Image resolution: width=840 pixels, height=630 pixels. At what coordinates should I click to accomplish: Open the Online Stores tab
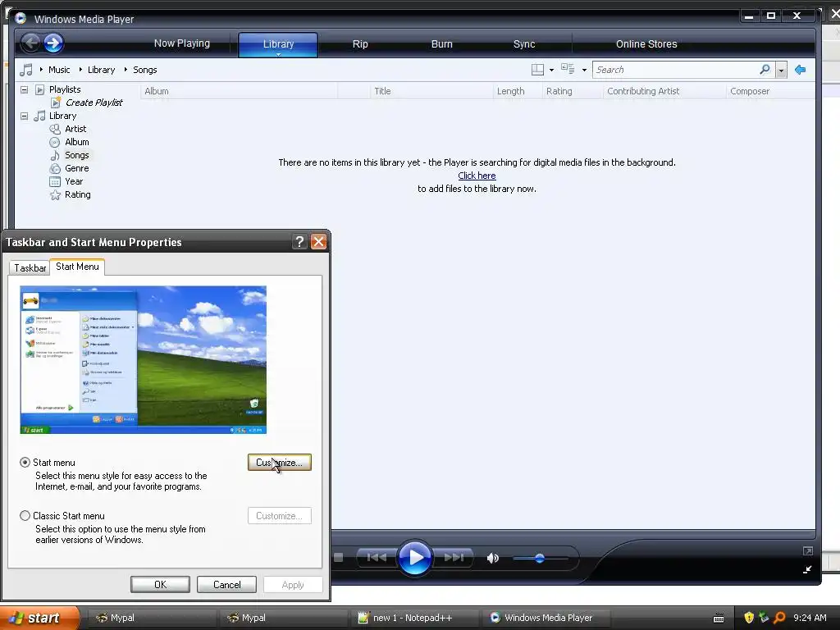coord(646,44)
